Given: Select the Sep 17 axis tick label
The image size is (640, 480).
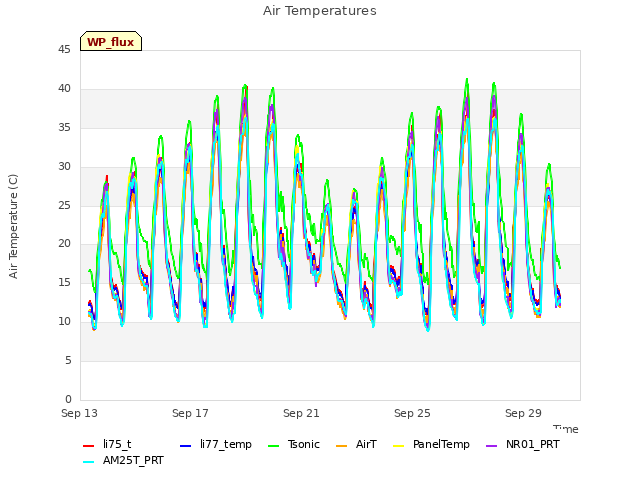Looking at the screenshot, I should click(x=190, y=413).
